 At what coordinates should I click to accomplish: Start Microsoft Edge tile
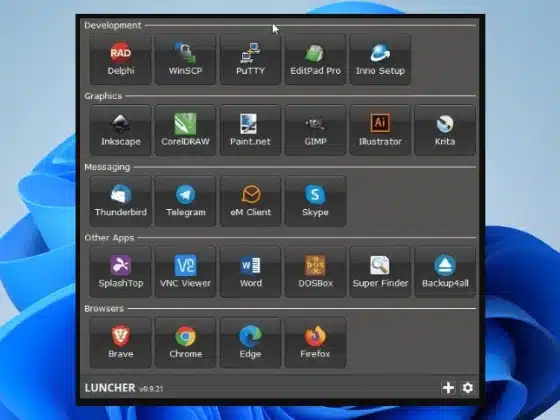tap(250, 342)
